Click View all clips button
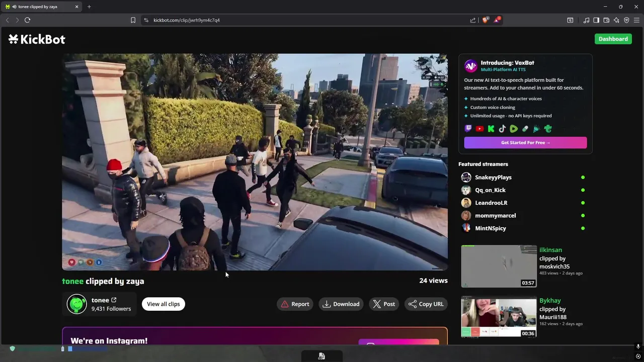This screenshot has width=644, height=362. pyautogui.click(x=163, y=304)
